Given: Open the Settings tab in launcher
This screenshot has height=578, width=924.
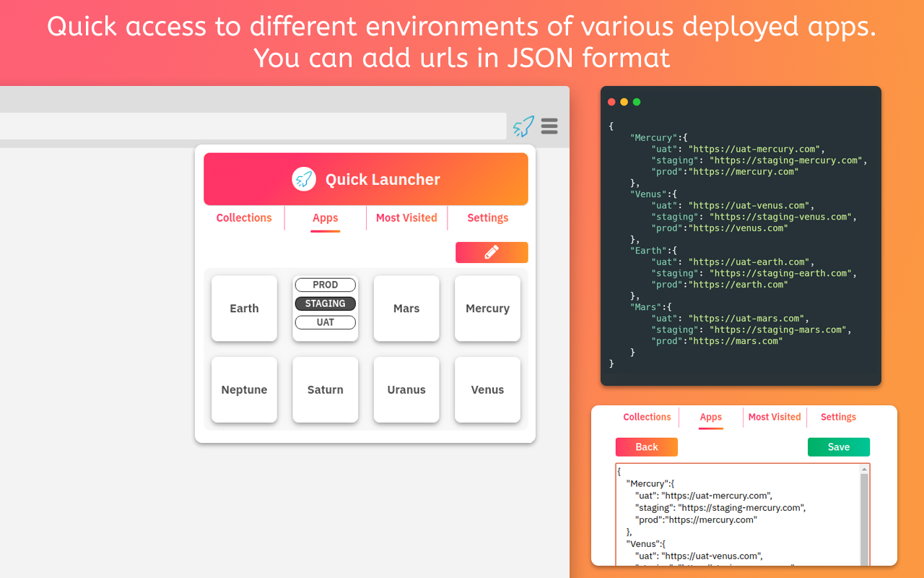Looking at the screenshot, I should pos(488,217).
